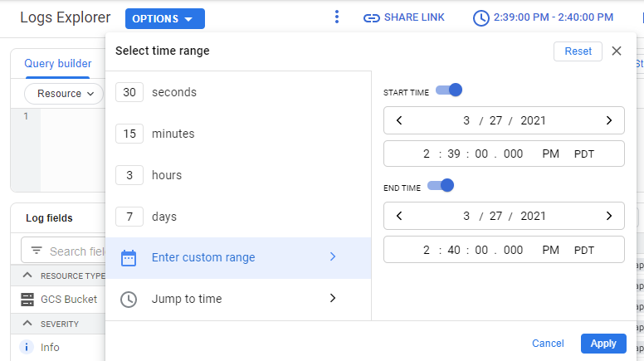Advance end date with right arrow
The width and height of the screenshot is (644, 361).
pos(609,216)
